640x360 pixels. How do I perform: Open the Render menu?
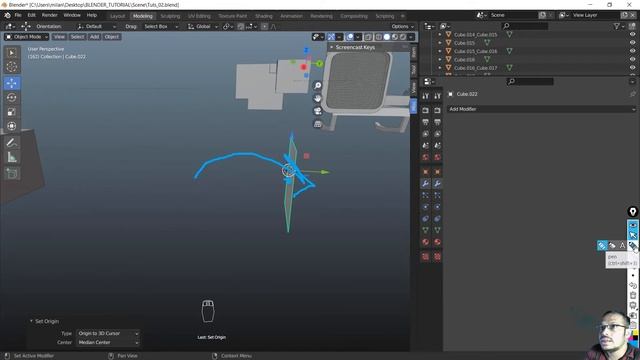point(50,15)
